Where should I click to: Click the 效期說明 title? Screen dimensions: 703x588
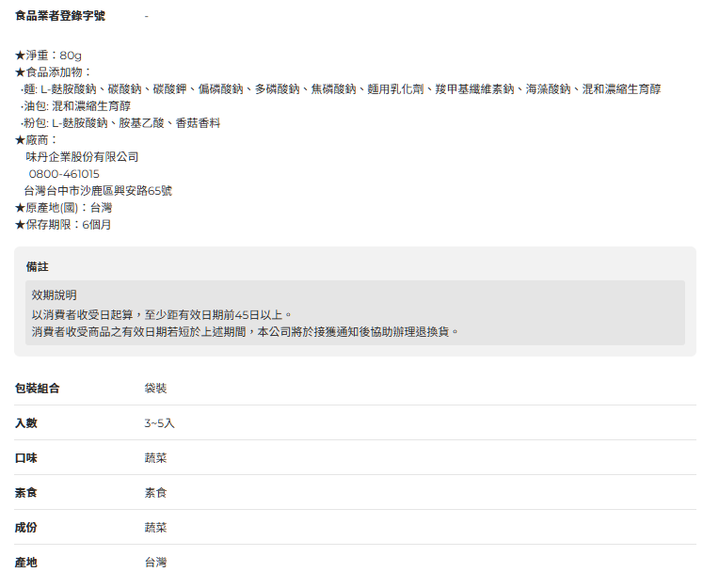(x=55, y=295)
